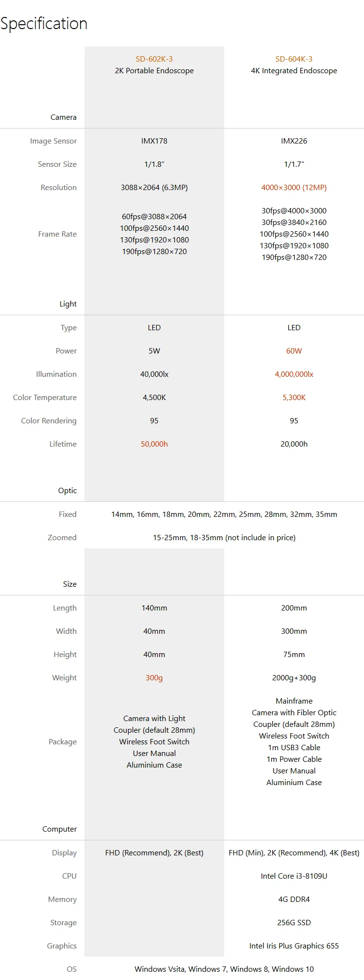Click the Light section header
This screenshot has height=980, width=364.
68,304
